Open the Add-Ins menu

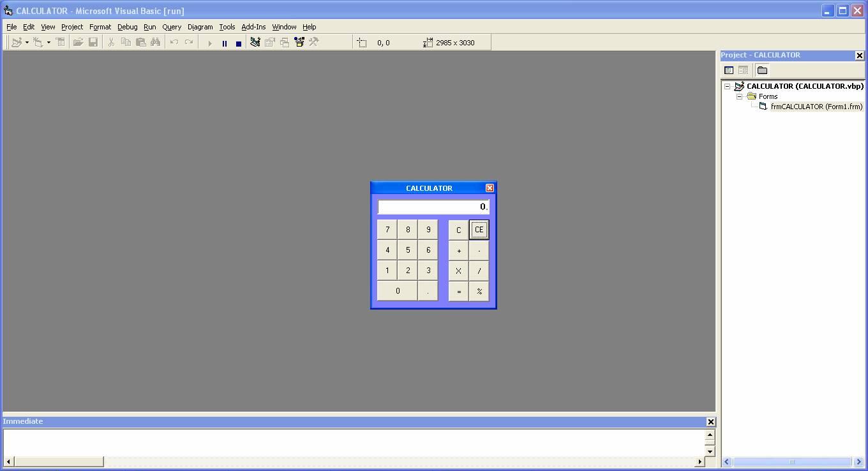[x=253, y=27]
